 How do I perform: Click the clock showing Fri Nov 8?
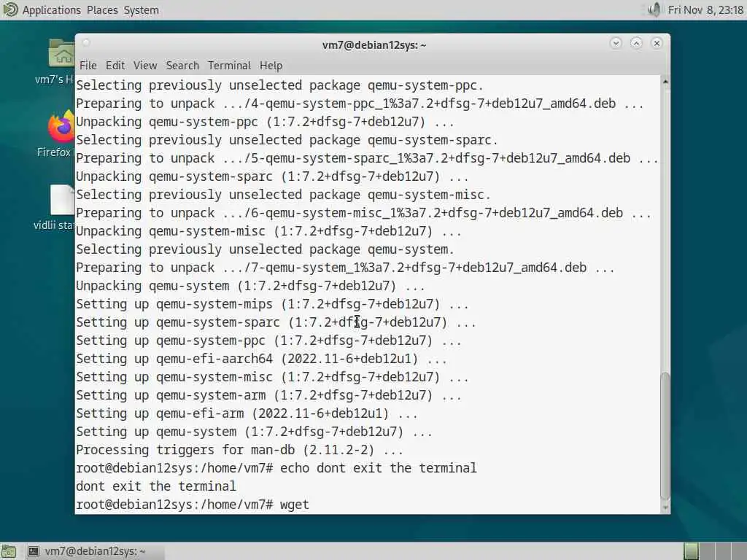click(705, 10)
